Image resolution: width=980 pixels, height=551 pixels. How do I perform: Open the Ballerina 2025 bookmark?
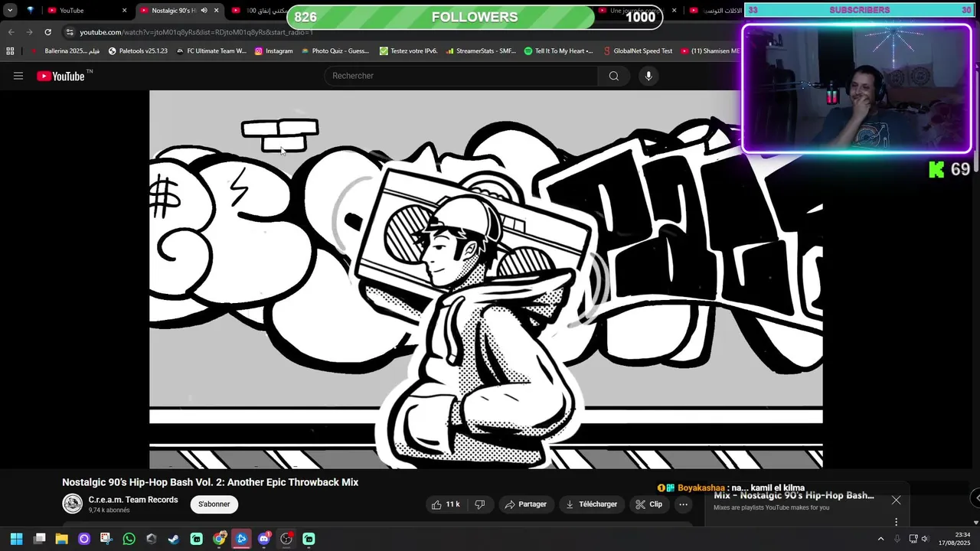pos(66,51)
